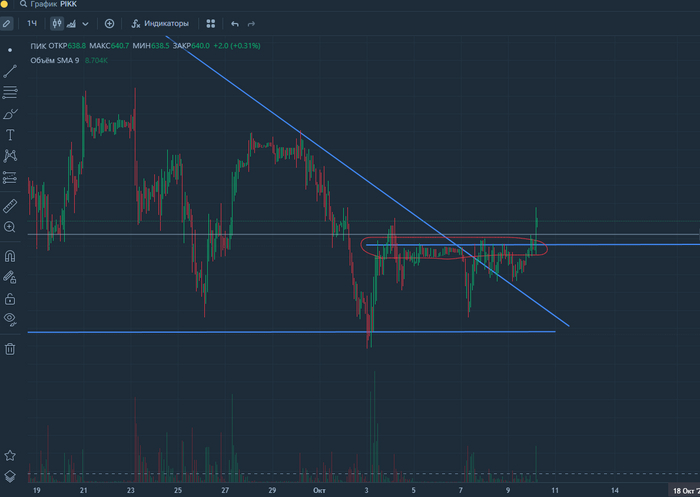
Task: Click the 27 date on time axis
Action: coord(225,490)
